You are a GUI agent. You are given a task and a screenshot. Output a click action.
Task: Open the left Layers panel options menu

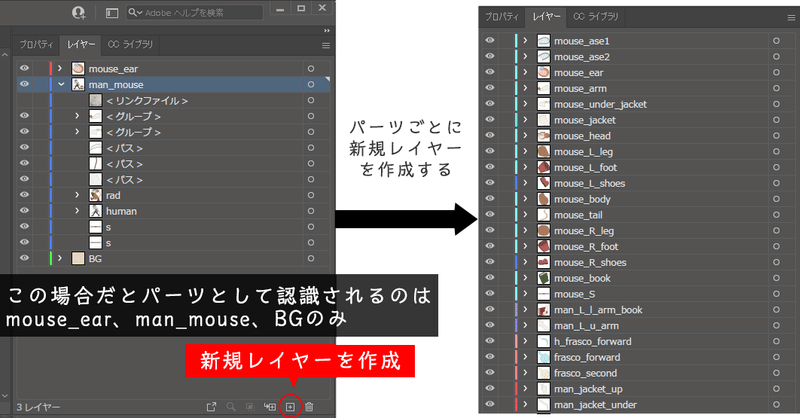(326, 45)
